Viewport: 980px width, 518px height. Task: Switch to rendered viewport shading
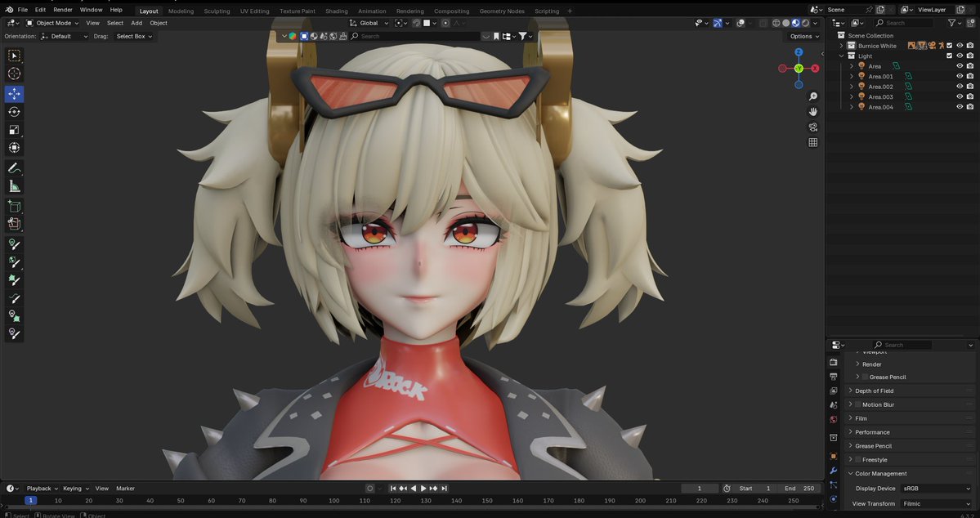[x=806, y=23]
